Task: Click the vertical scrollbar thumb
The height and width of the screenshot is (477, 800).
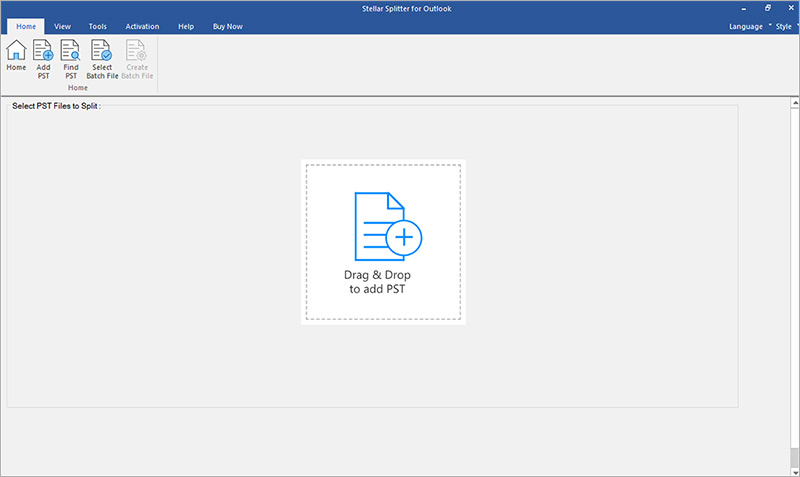Action: coord(794,458)
